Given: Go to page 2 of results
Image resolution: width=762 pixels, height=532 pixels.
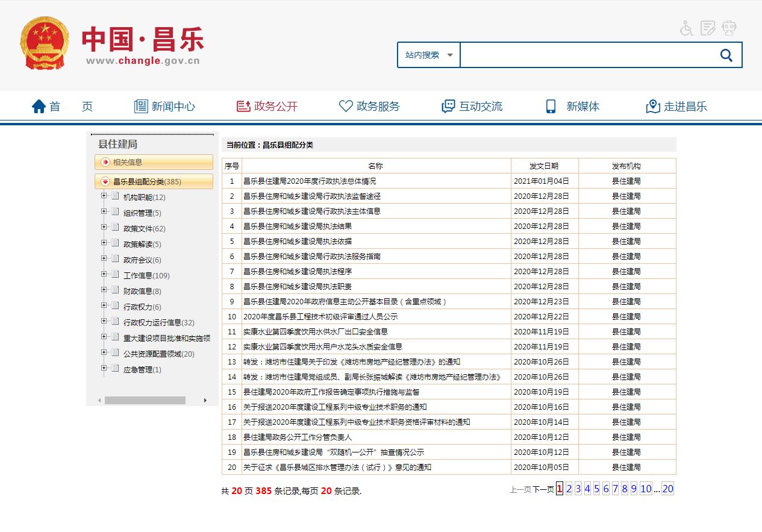Looking at the screenshot, I should tap(569, 489).
